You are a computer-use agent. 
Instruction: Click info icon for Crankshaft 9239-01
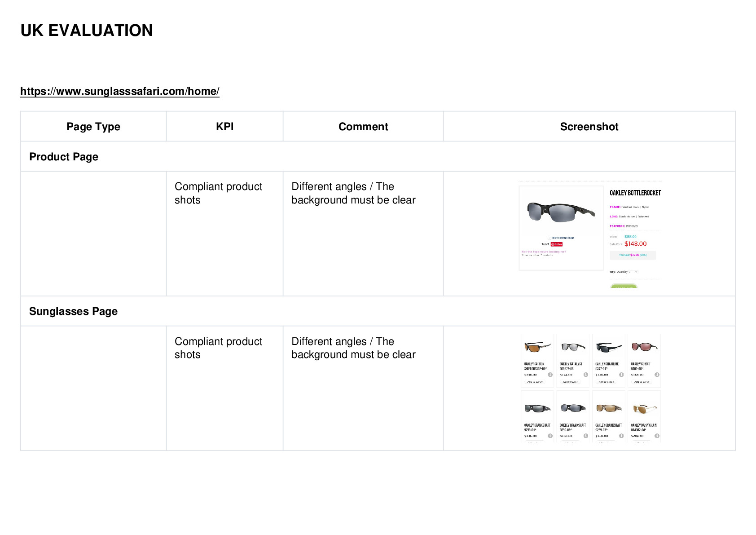[x=550, y=436]
